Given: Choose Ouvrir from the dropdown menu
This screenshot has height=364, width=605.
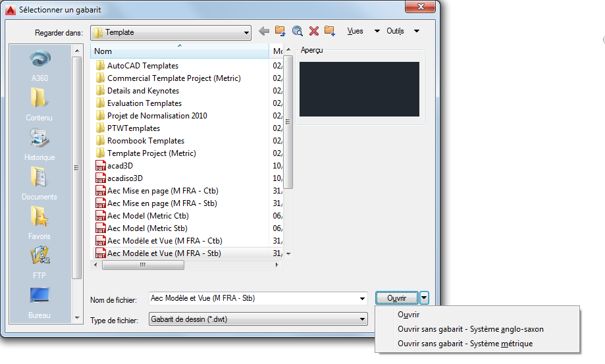Looking at the screenshot, I should pyautogui.click(x=409, y=315).
